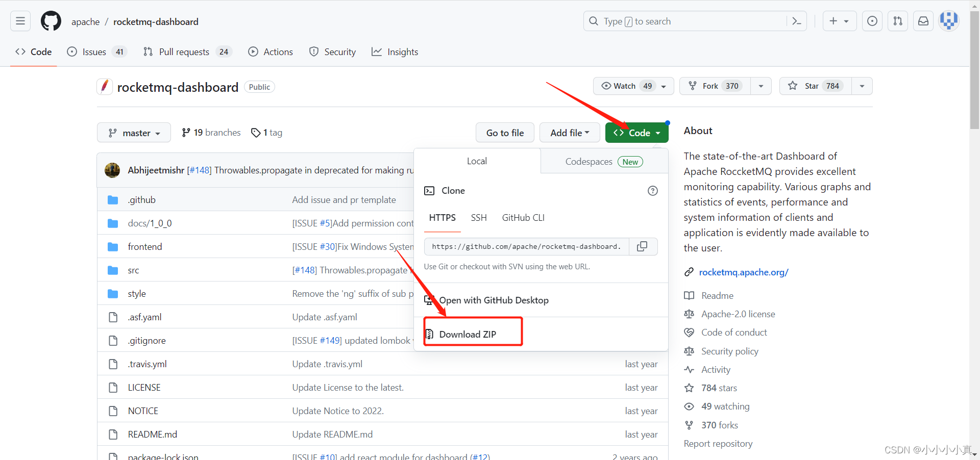This screenshot has width=980, height=460.
Task: Click the apache owner link
Action: pyautogui.click(x=85, y=22)
